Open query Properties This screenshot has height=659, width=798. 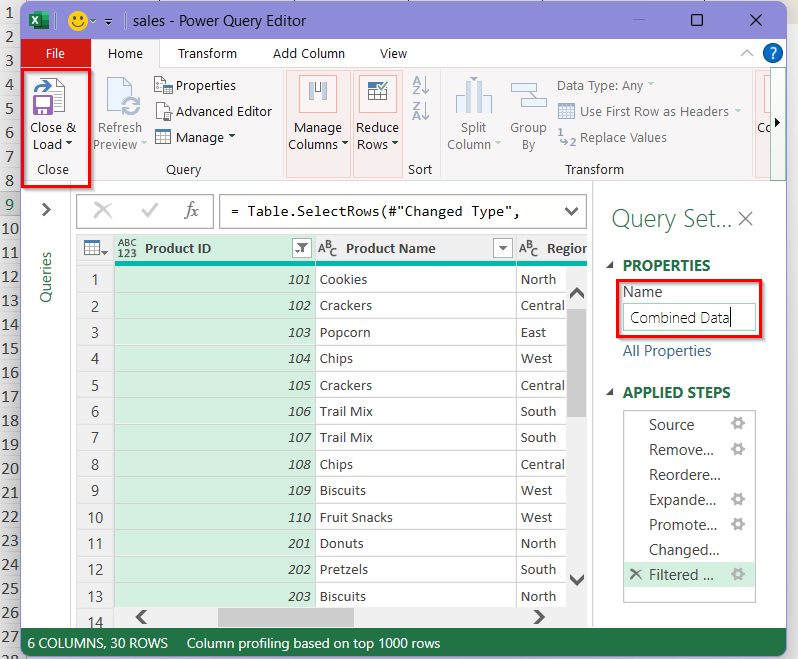tap(195, 85)
